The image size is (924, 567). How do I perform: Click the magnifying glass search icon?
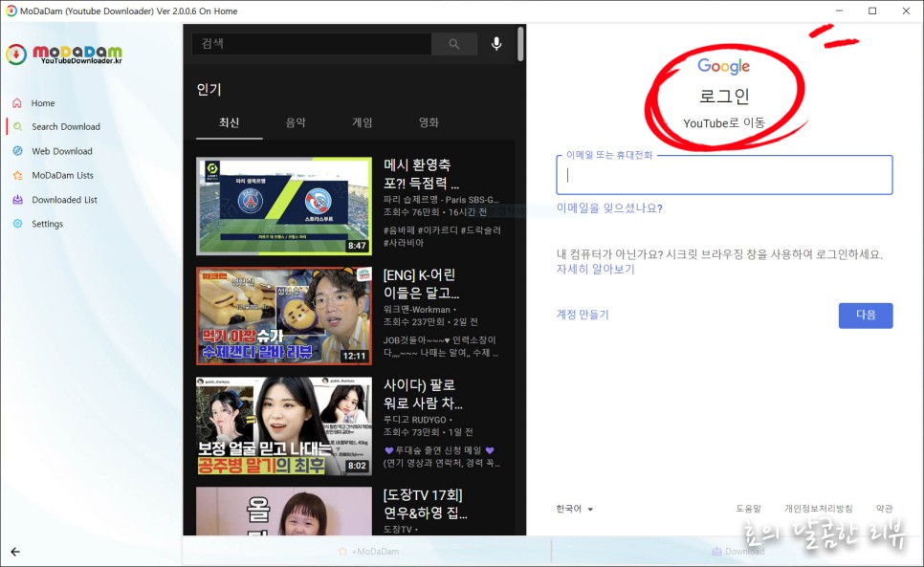point(454,43)
